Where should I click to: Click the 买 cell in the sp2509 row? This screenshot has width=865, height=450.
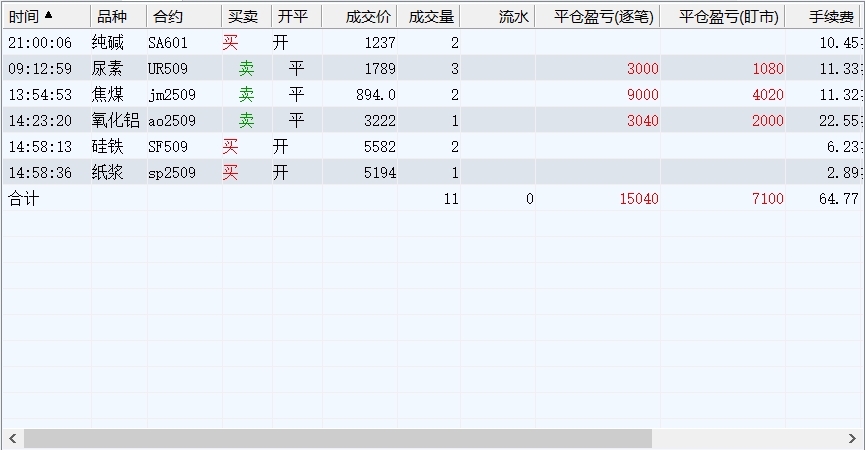(x=231, y=172)
